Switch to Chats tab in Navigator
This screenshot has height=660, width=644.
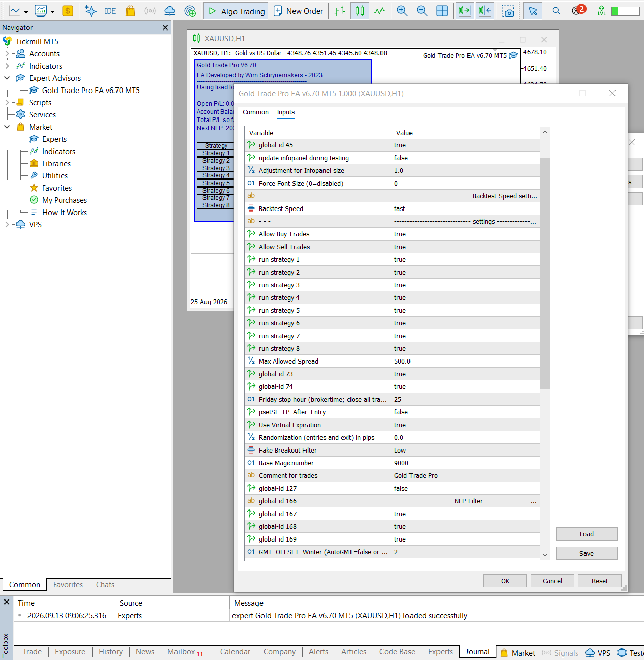point(105,584)
